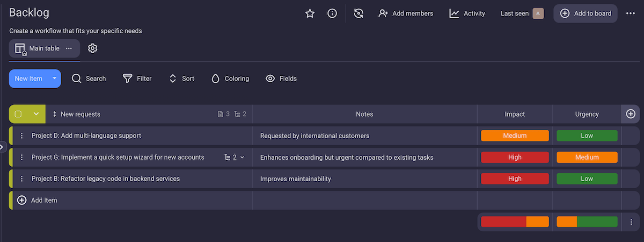Collapse the New requests group chevron
644x242 pixels.
tap(36, 114)
